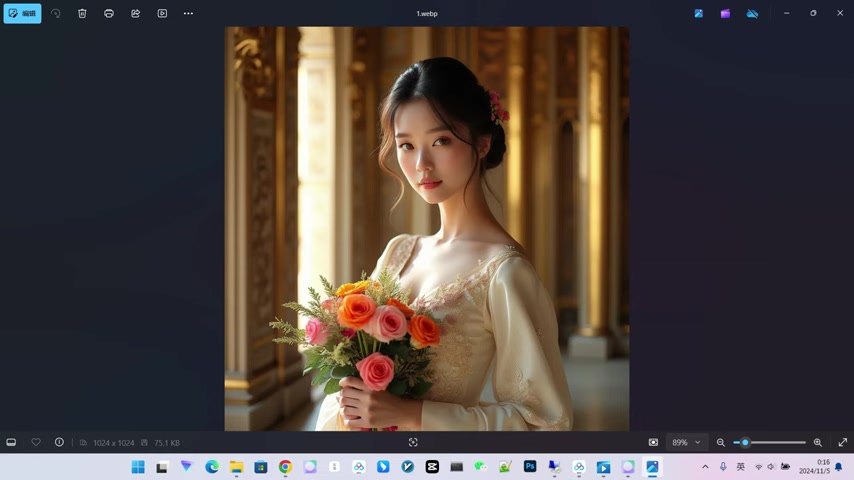Open the Share icon in toolbar
Viewport: 854px width, 480px height.
point(136,14)
